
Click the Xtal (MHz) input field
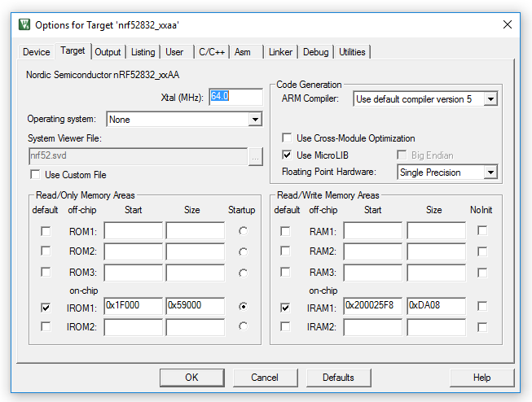(x=235, y=97)
